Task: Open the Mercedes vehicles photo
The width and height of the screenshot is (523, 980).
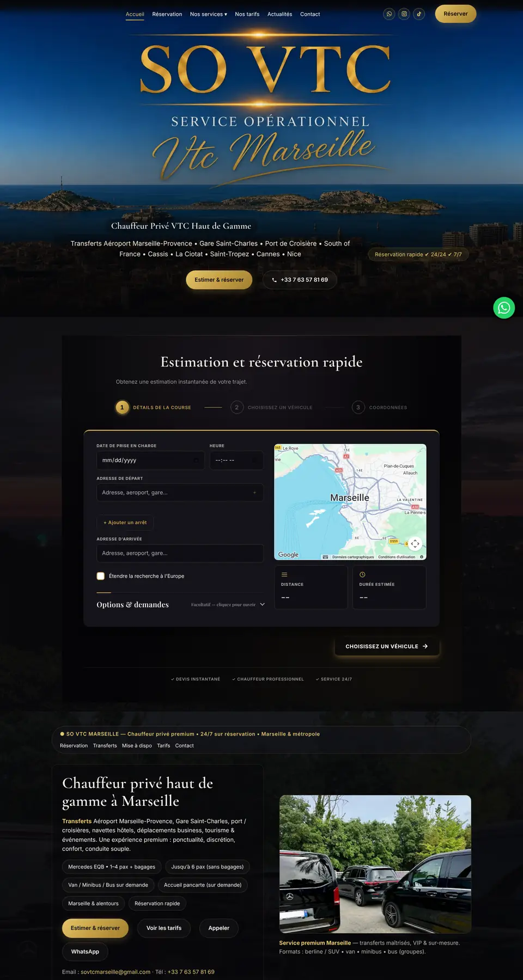Action: [375, 864]
